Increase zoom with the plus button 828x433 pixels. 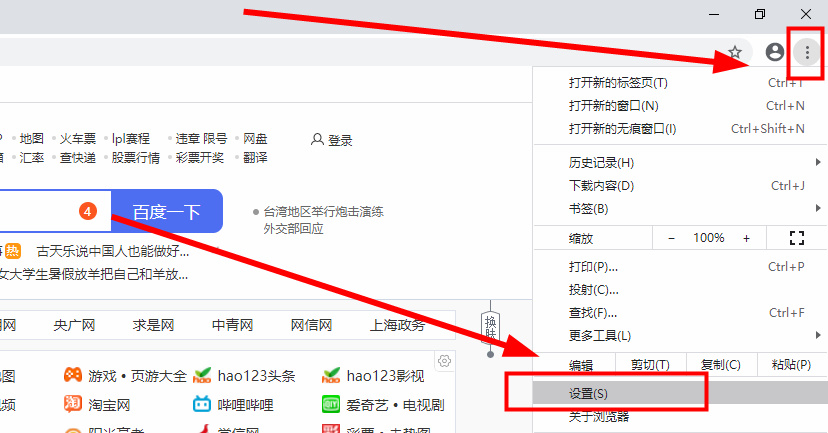point(746,238)
